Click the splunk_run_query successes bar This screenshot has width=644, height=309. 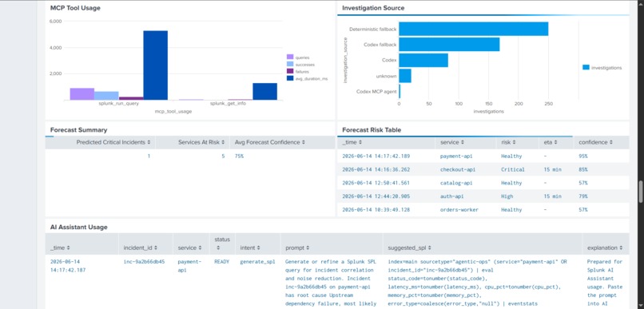[106, 96]
